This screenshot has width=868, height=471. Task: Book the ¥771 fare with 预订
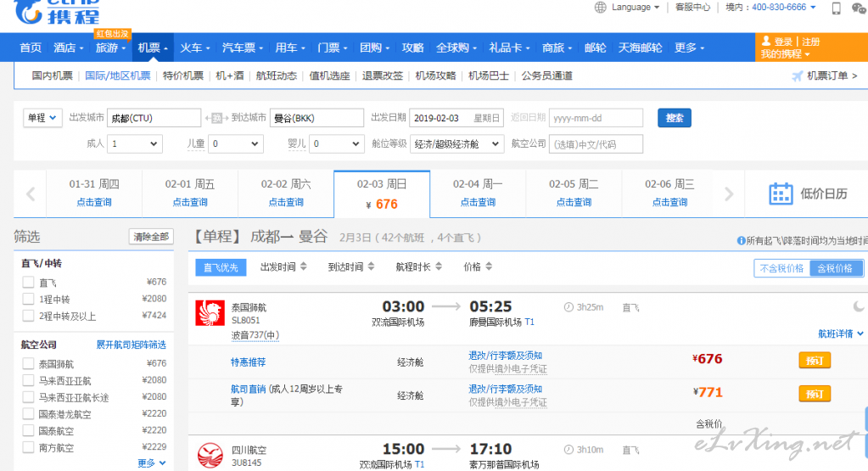pyautogui.click(x=815, y=394)
